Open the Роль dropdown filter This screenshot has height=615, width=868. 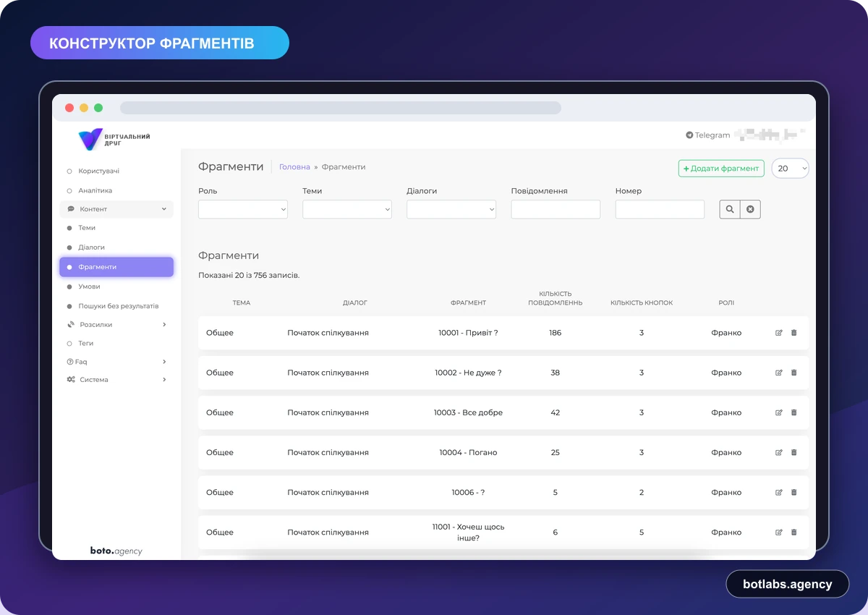[243, 209]
